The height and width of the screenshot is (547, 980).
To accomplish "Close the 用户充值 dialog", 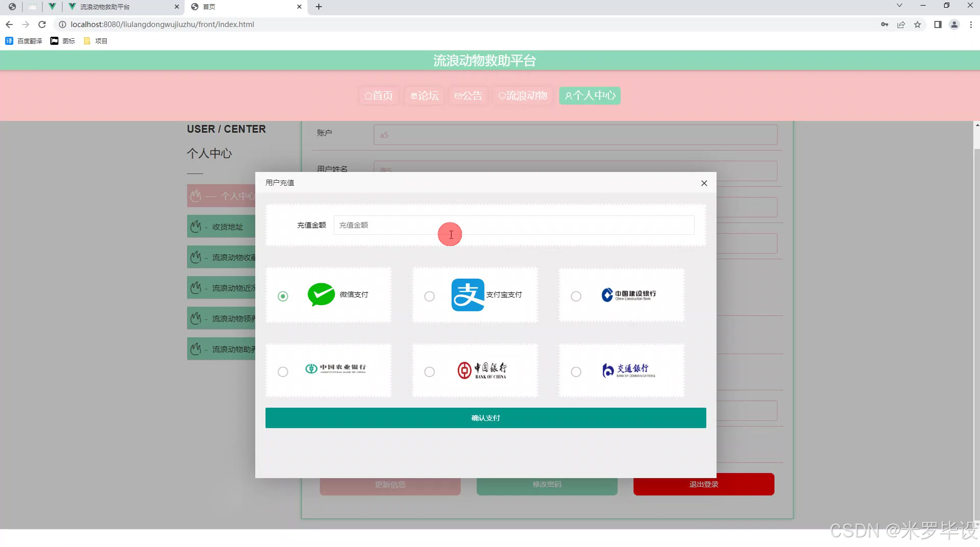I will point(704,183).
